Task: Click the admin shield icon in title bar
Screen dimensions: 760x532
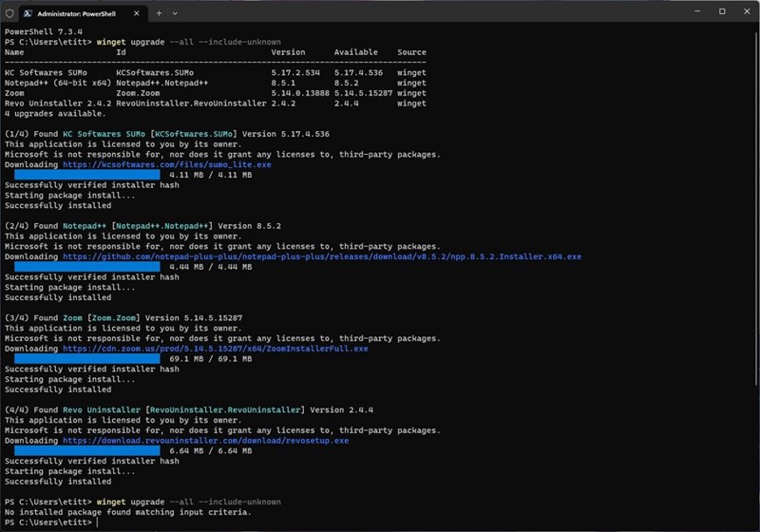Action: (x=9, y=13)
